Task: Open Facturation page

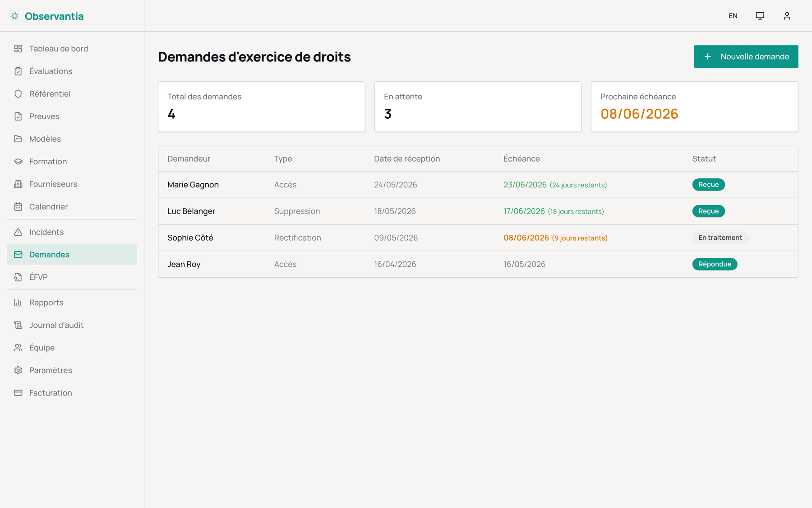Action: 72,393
